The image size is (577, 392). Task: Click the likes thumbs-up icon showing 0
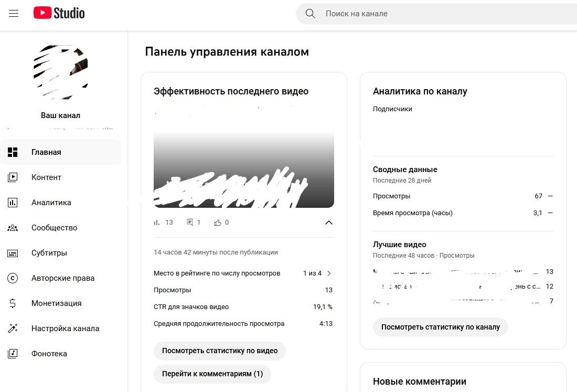218,223
